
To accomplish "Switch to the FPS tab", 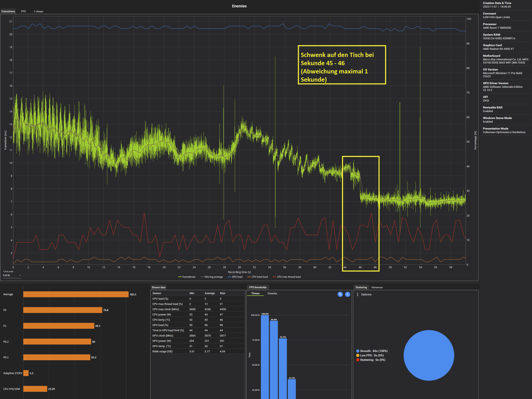I will [23, 11].
